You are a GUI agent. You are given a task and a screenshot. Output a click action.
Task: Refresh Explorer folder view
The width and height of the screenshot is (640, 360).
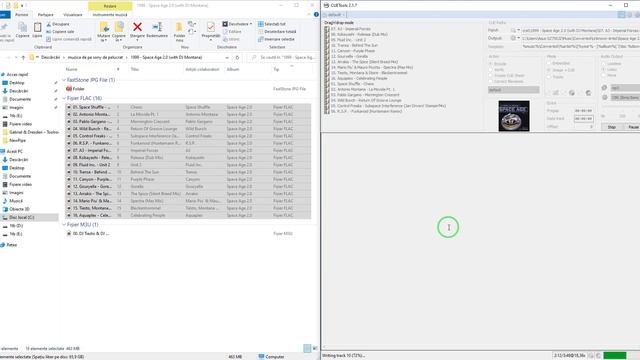237,58
